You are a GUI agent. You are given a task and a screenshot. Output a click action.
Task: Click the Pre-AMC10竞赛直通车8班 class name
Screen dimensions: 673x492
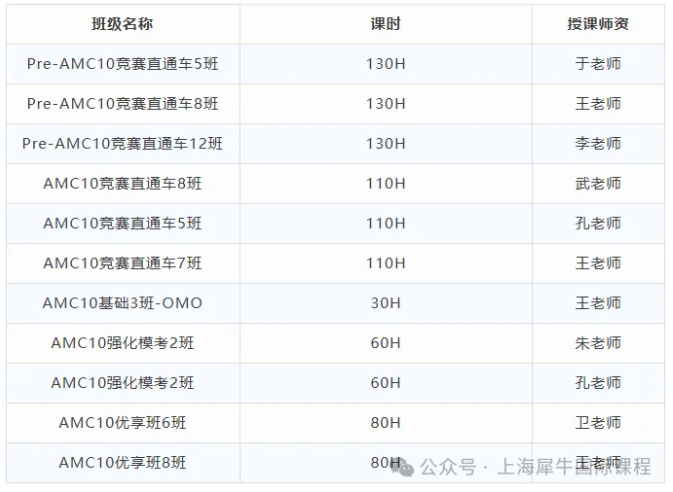(x=122, y=104)
